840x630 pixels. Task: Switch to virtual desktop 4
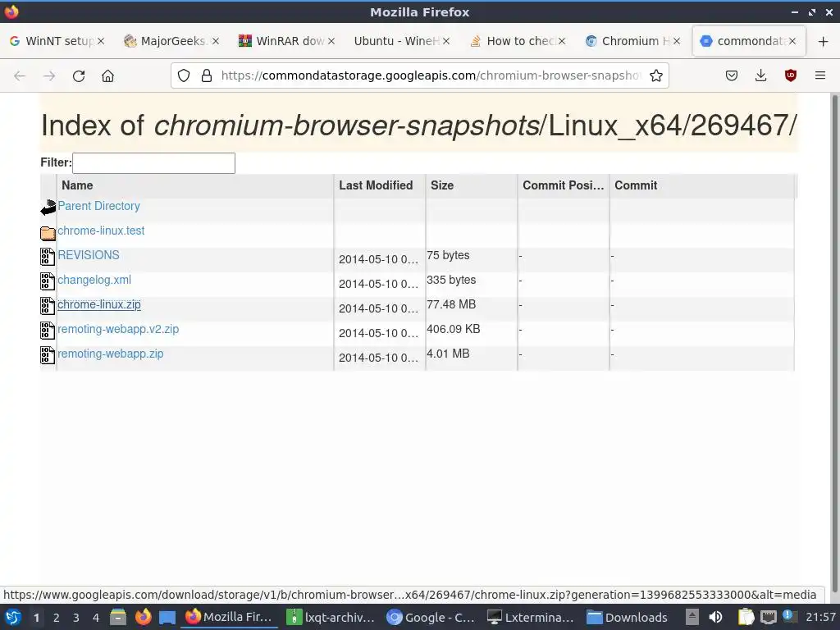coord(96,618)
